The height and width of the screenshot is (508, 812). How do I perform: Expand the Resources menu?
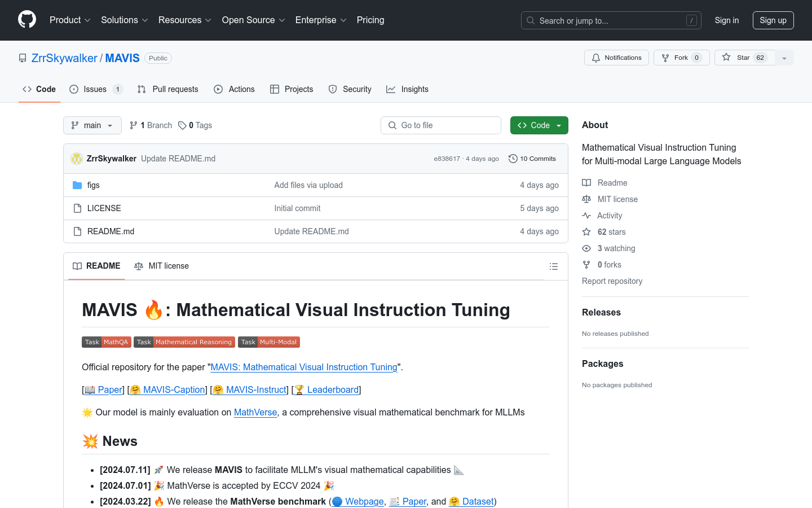pos(185,20)
